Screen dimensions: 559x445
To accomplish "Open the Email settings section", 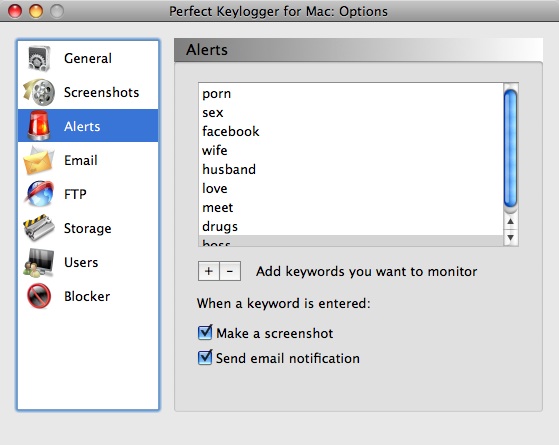I will (x=88, y=160).
